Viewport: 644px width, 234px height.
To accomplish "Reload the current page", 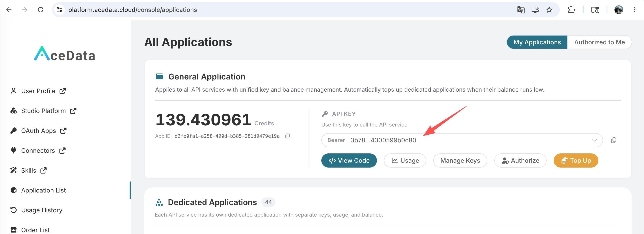I will coord(41,10).
